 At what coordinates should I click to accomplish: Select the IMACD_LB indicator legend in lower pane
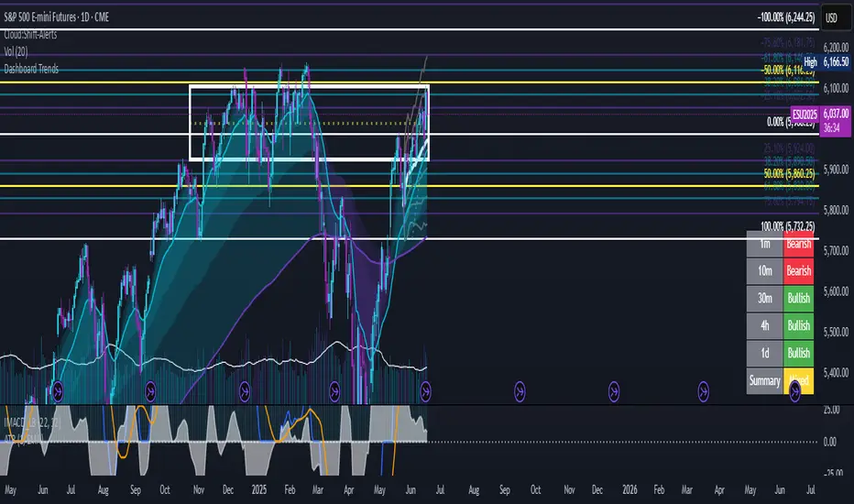tap(32, 422)
